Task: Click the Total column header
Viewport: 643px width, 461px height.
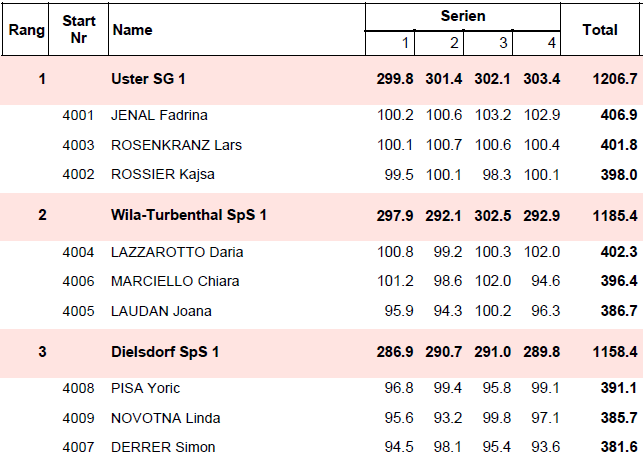Action: pos(600,30)
